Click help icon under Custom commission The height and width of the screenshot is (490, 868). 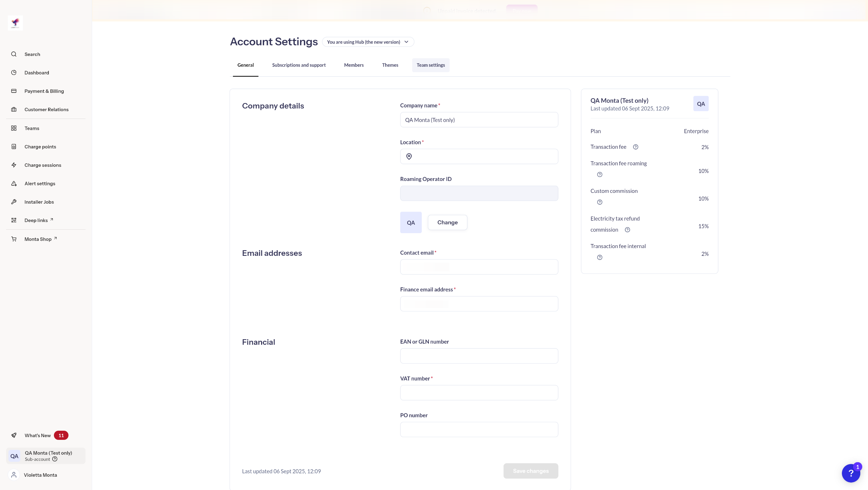[599, 202]
